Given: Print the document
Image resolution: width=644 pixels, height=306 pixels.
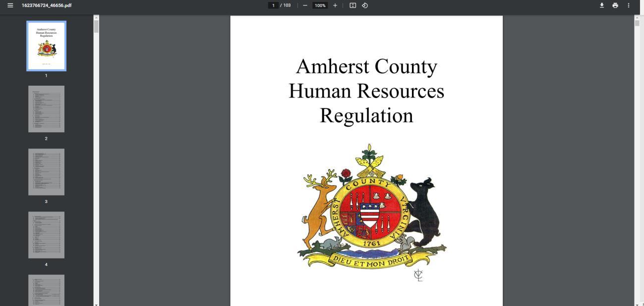Looking at the screenshot, I should click(x=615, y=5).
